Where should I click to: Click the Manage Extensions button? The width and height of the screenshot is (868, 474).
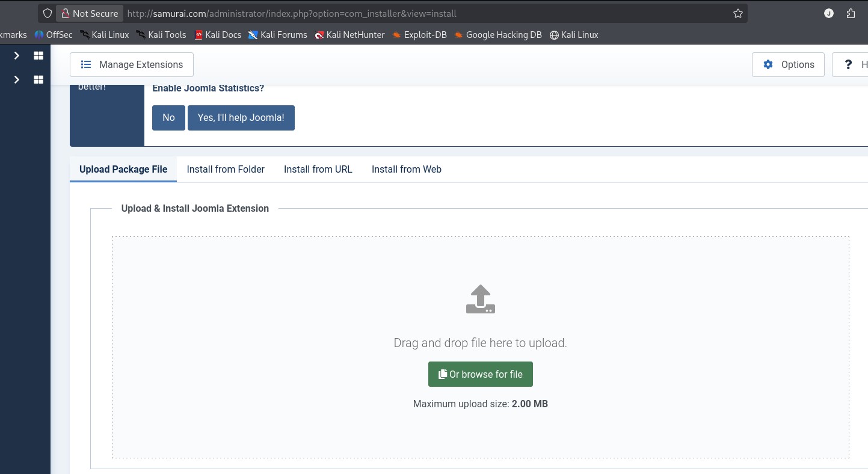pyautogui.click(x=132, y=64)
